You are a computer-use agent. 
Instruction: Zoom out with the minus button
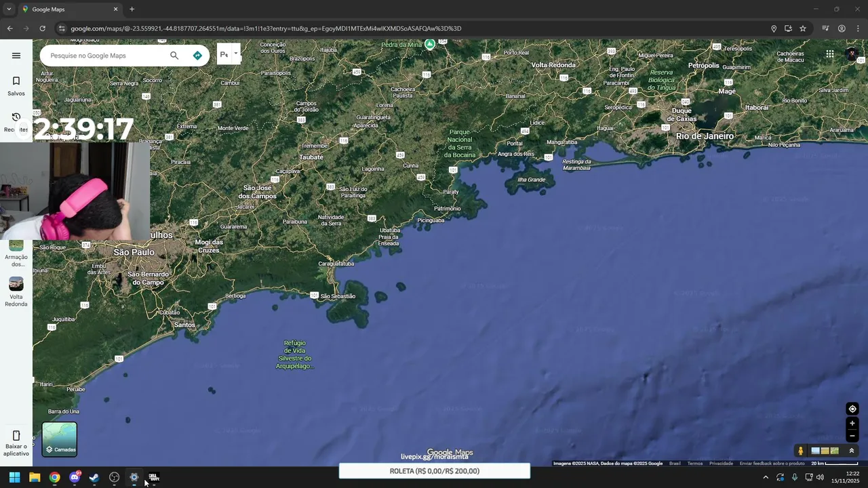pos(852,436)
